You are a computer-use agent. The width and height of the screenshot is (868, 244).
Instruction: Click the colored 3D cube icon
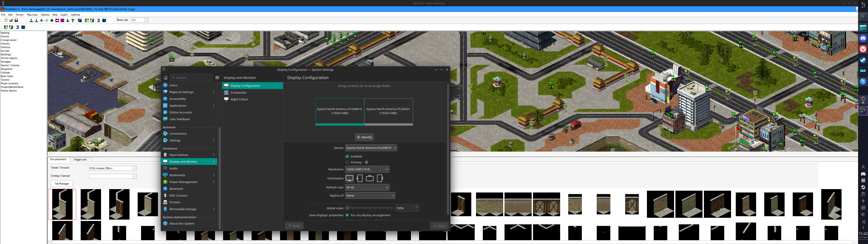[80, 21]
